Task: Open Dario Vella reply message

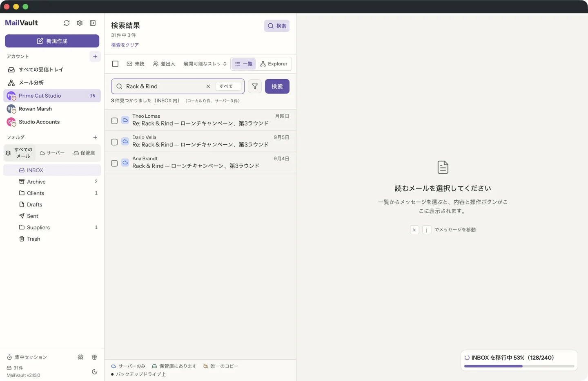Action: click(x=200, y=141)
